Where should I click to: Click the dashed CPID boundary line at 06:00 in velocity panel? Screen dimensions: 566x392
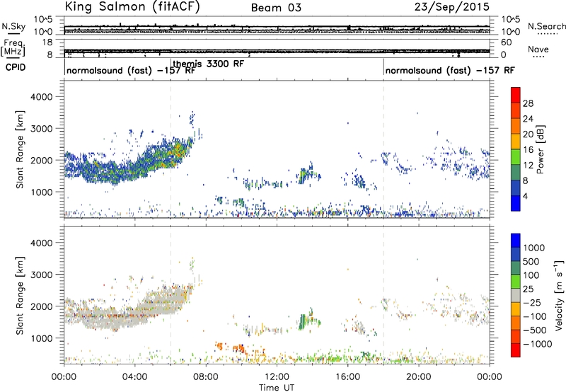(171, 295)
